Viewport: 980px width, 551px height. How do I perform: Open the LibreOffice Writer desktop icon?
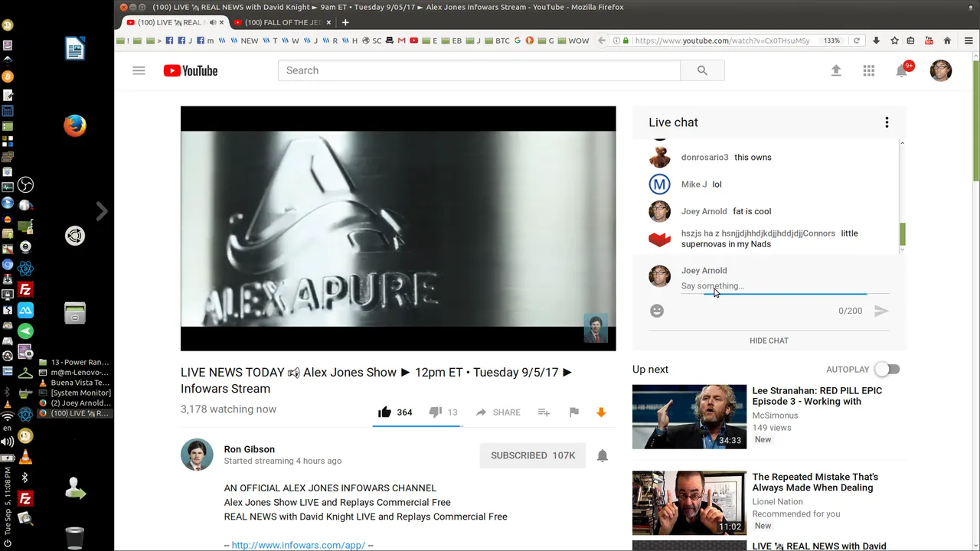pos(75,49)
